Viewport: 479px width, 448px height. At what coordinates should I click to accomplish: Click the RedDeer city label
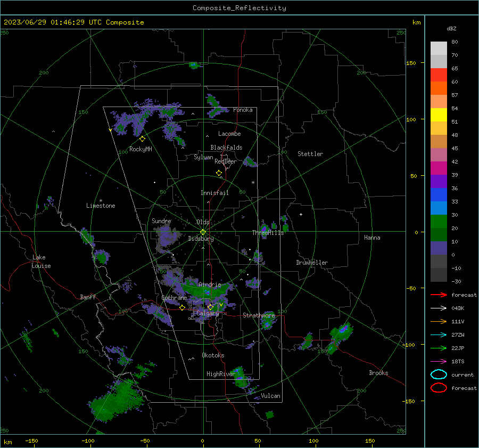(x=226, y=161)
